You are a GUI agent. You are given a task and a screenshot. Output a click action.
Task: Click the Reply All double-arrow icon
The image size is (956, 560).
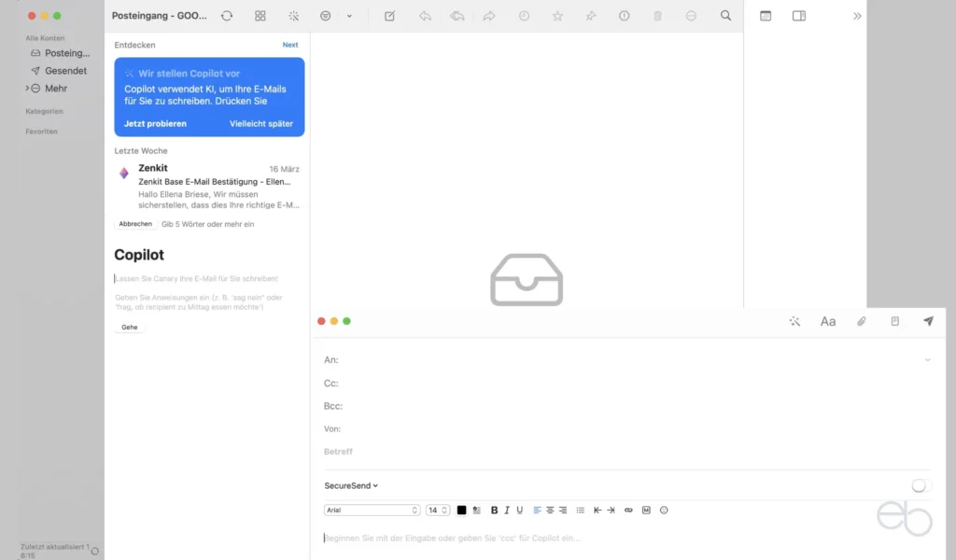(x=457, y=16)
